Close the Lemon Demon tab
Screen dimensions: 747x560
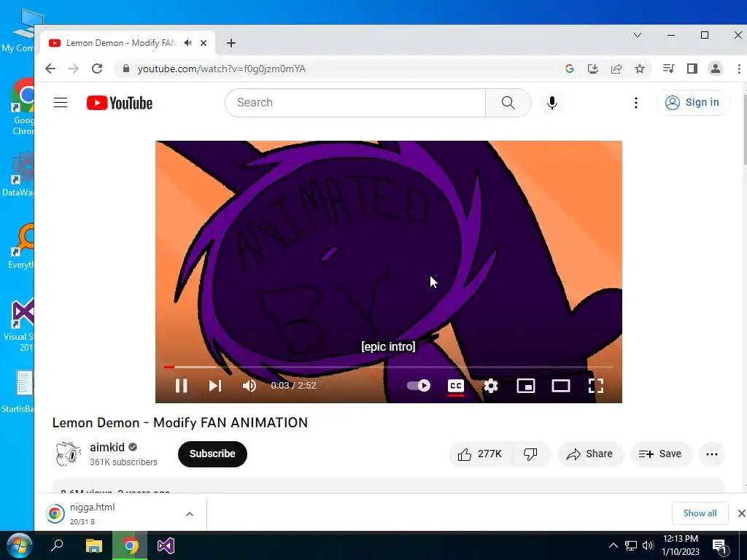click(204, 43)
